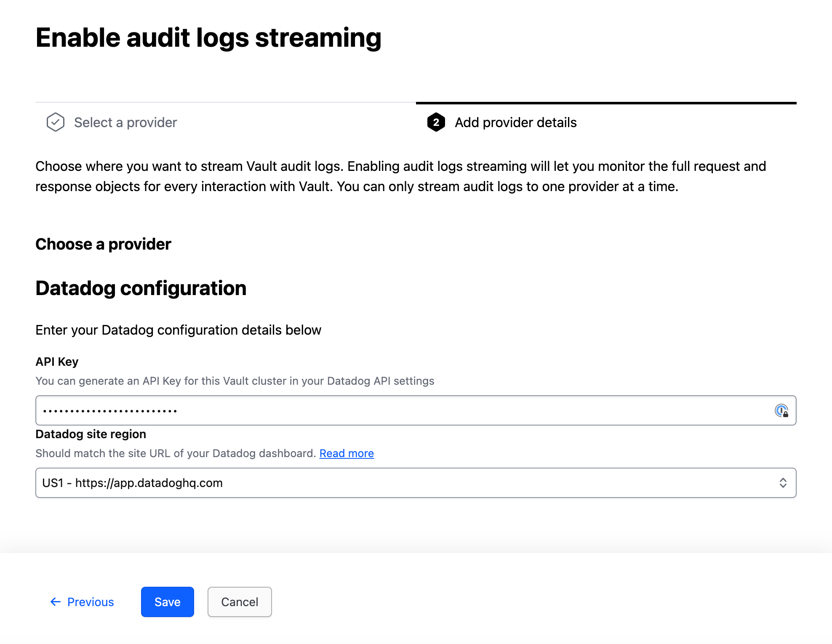Image resolution: width=832 pixels, height=644 pixels.
Task: Open the Datadog site region dropdown
Action: pyautogui.click(x=416, y=483)
